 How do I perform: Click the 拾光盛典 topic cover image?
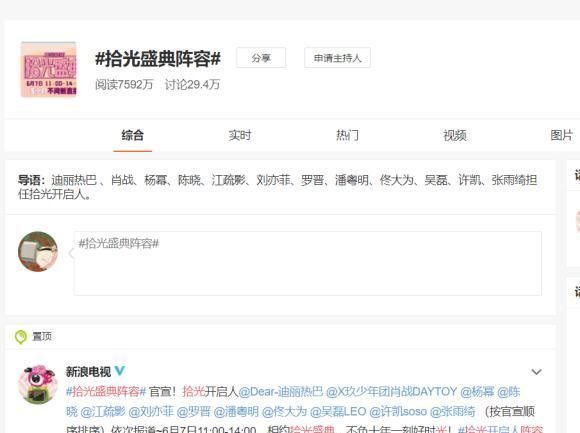[48, 70]
